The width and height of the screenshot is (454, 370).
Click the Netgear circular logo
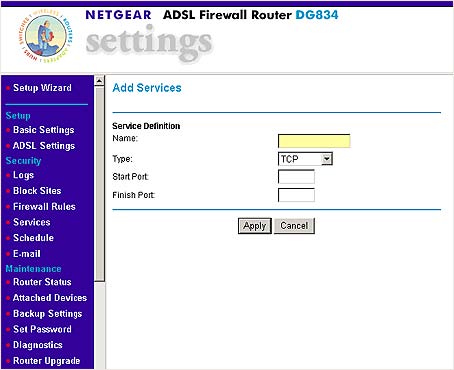[x=46, y=37]
